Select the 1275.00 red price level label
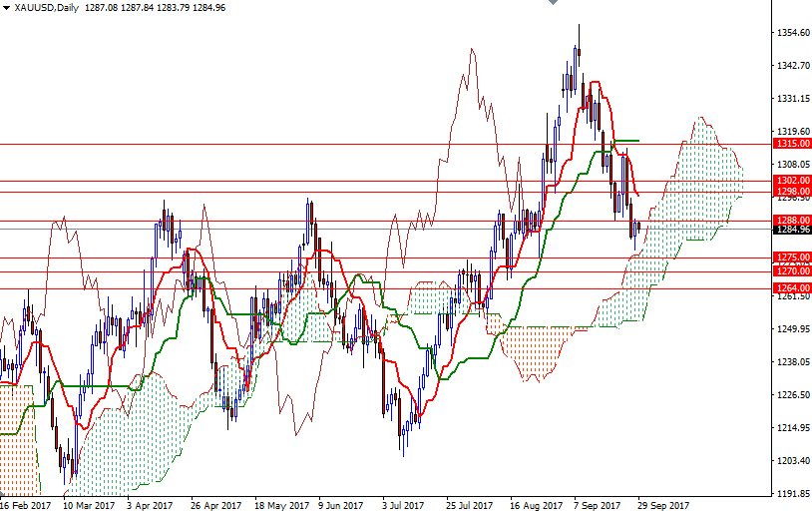Screen dimensions: 812x513 pyautogui.click(x=792, y=257)
